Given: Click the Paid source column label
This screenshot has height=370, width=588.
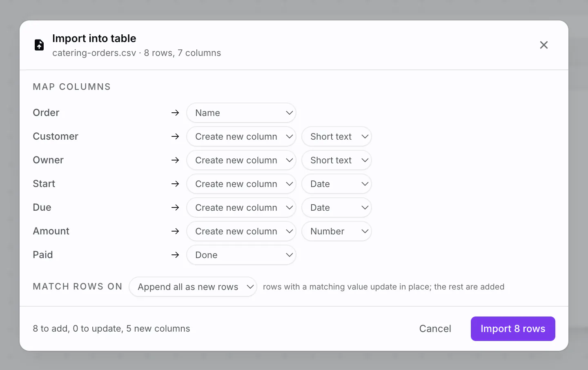Looking at the screenshot, I should click(43, 255).
